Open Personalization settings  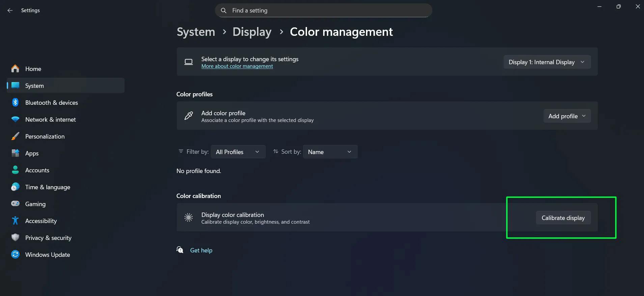65,136
